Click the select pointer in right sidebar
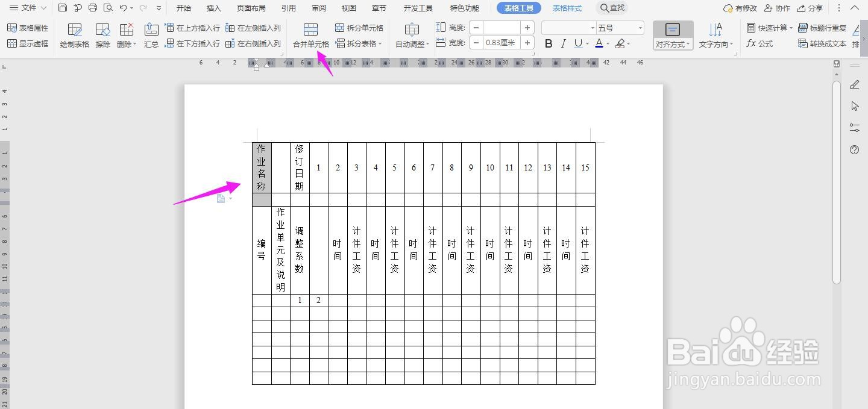The image size is (868, 409). 855,106
